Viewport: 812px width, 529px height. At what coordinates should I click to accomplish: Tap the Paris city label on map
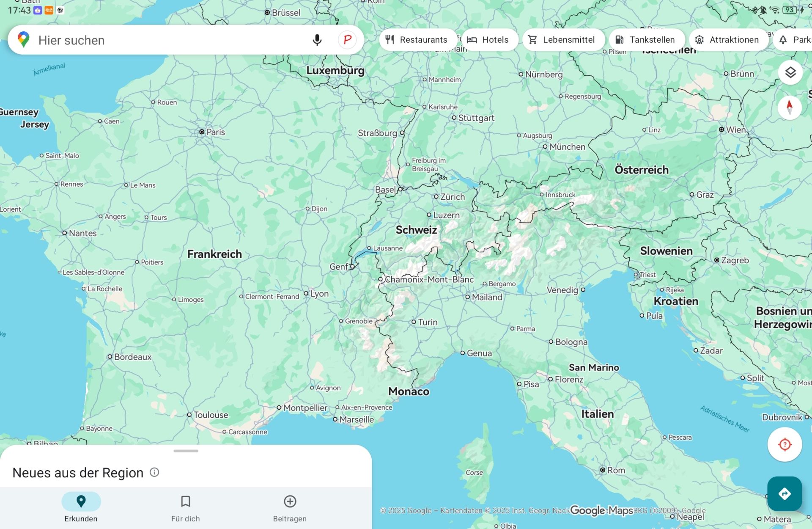coord(215,132)
